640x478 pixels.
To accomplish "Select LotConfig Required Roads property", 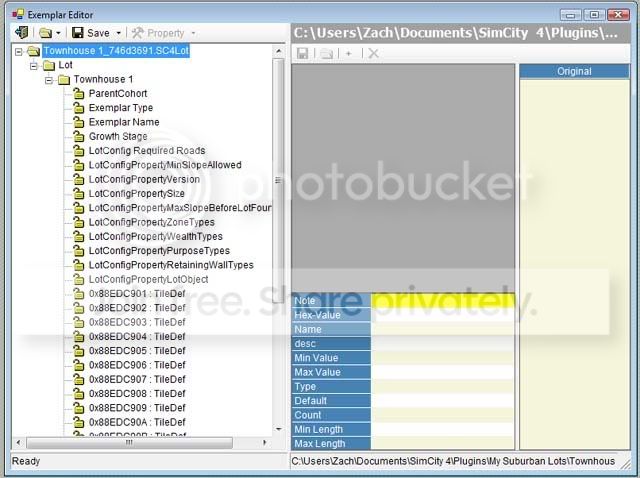I will [x=147, y=151].
